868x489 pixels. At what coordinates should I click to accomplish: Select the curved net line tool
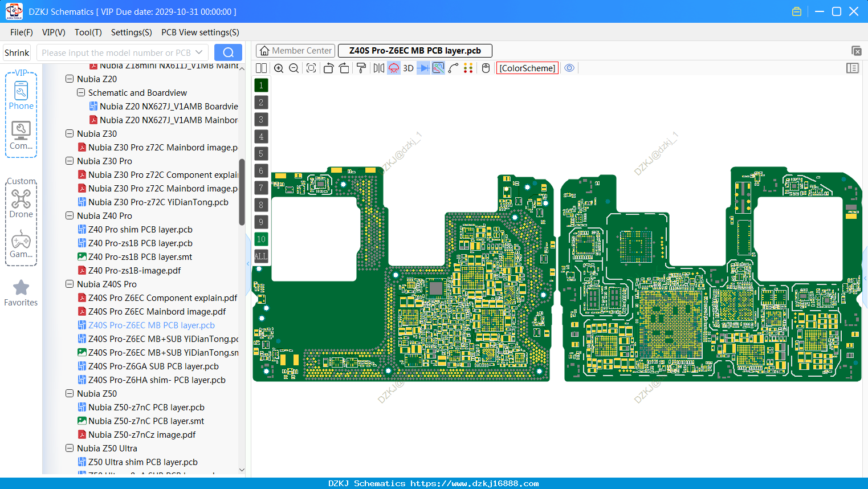(454, 68)
